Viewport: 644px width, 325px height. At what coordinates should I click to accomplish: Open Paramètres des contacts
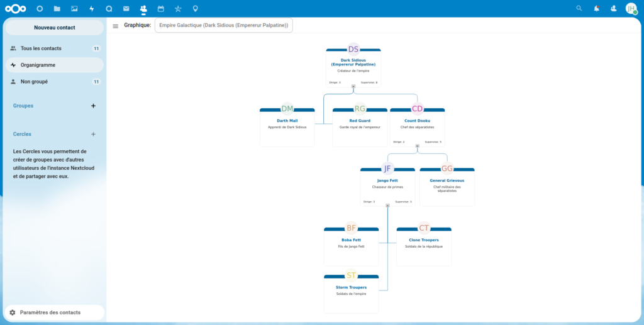point(55,312)
